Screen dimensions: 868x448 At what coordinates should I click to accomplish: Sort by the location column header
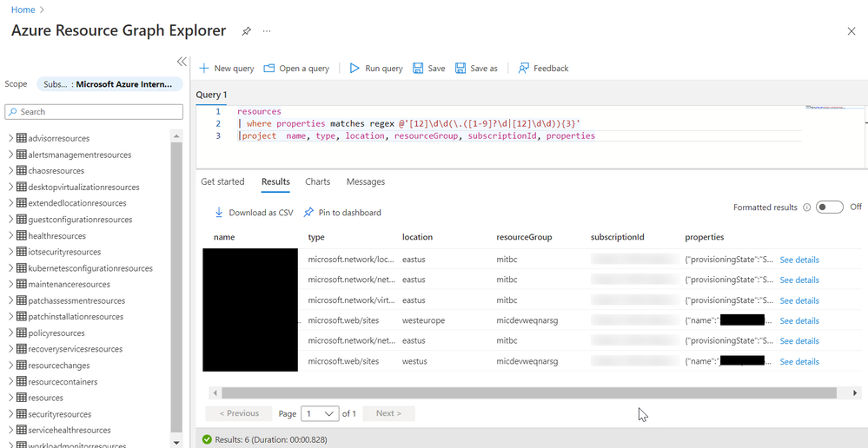tap(417, 237)
